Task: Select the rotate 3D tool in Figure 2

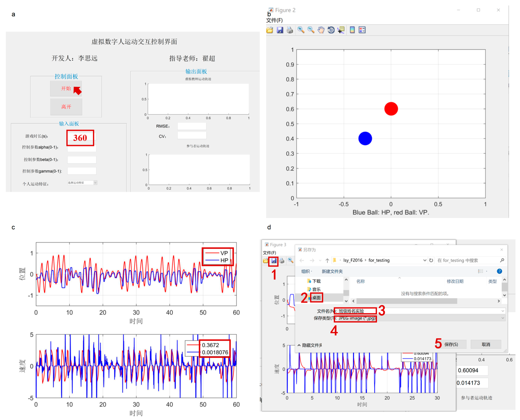Action: click(x=331, y=30)
